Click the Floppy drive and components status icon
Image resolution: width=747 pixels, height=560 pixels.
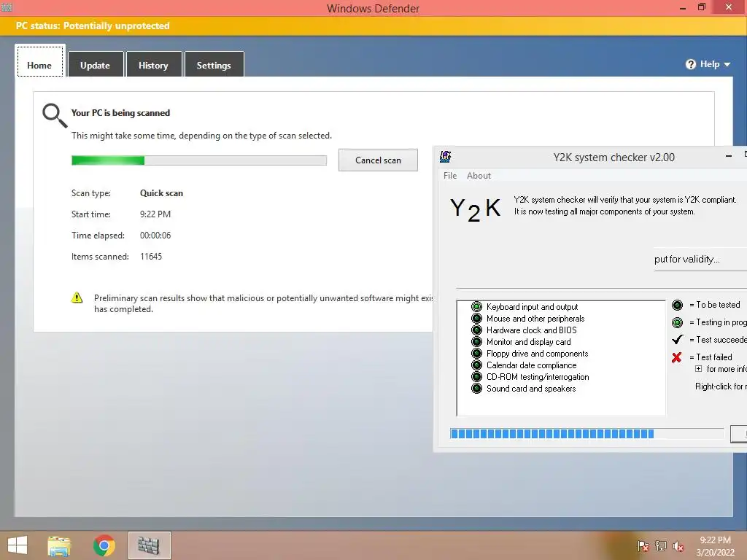click(476, 354)
